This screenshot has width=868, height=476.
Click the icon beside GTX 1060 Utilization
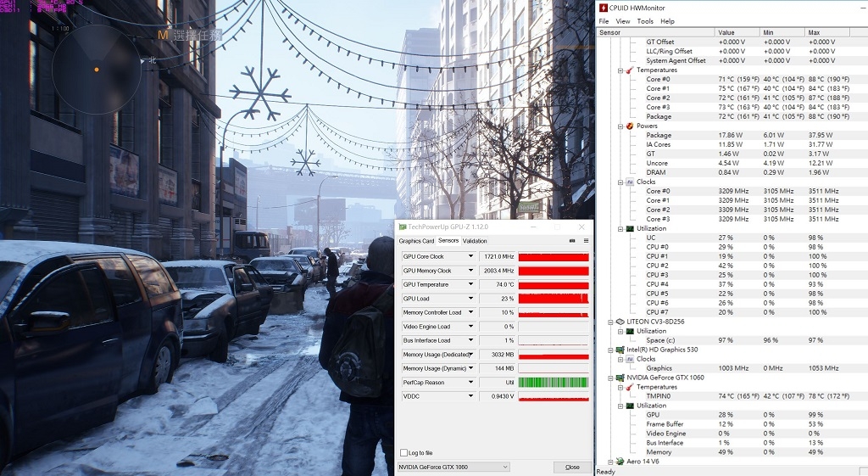[630, 406]
